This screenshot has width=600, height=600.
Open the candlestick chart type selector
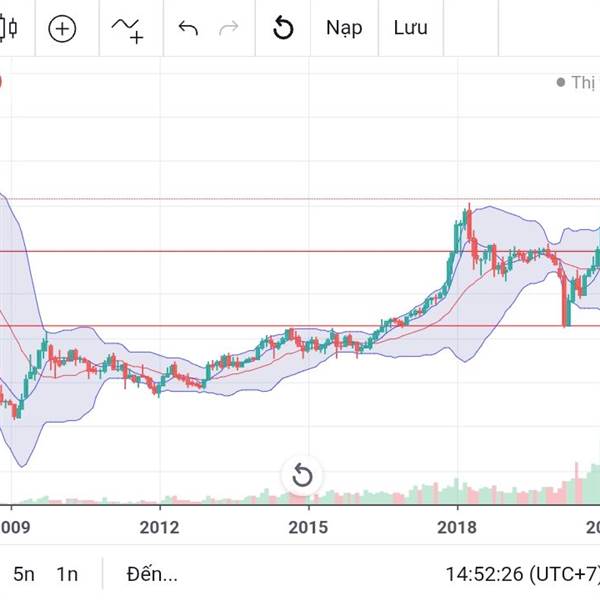click(9, 28)
